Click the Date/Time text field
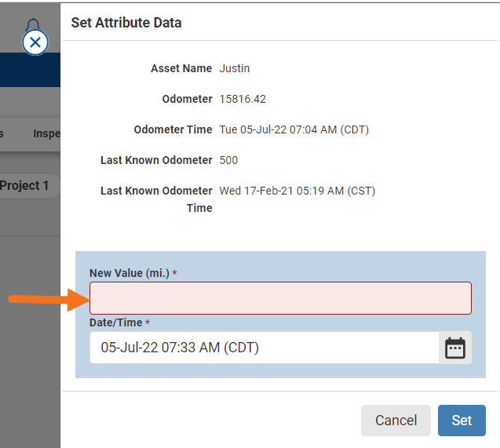 pyautogui.click(x=264, y=348)
